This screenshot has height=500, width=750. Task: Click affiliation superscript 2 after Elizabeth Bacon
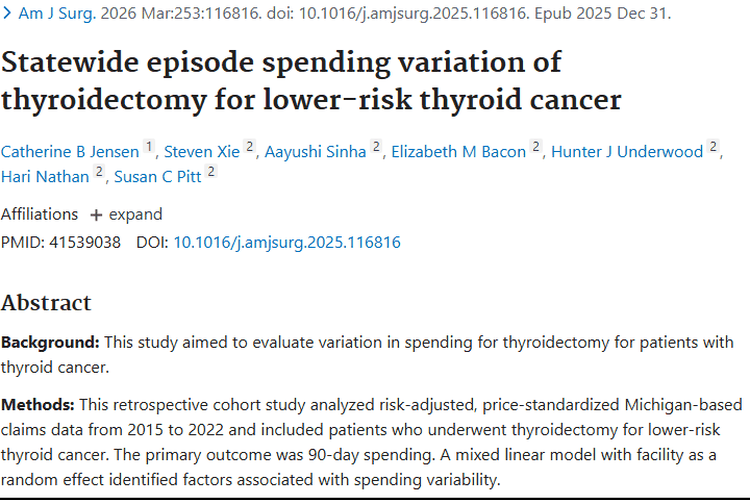click(536, 147)
